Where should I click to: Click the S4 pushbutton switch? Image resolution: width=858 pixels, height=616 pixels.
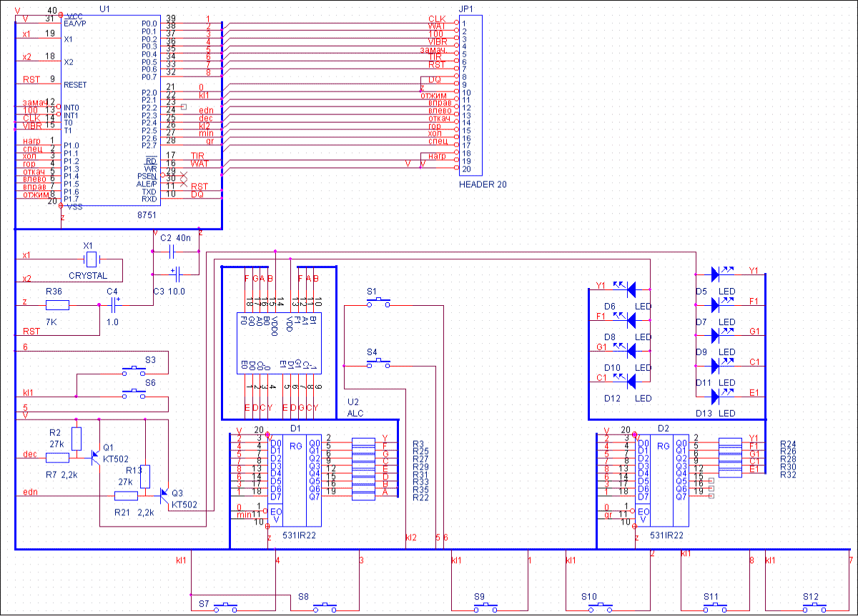click(x=378, y=364)
